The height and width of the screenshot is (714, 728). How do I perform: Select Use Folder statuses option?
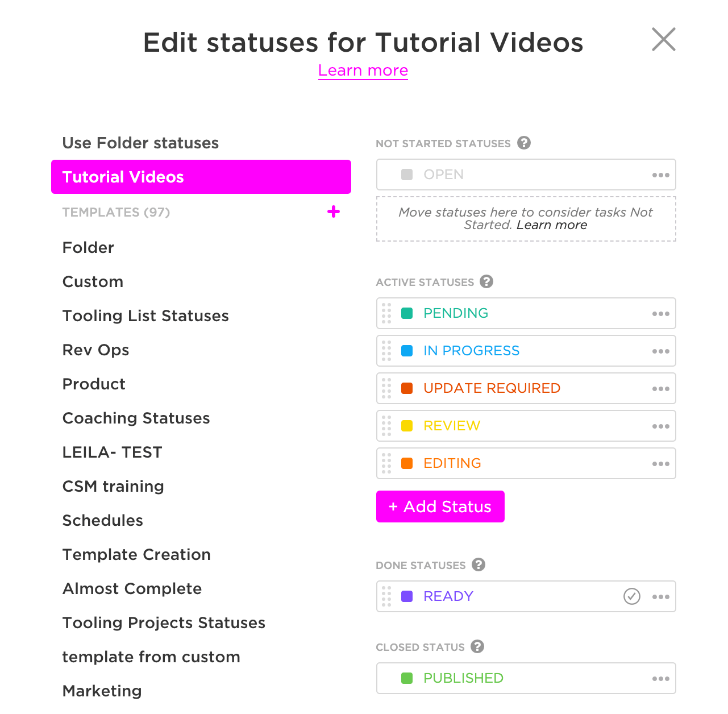tap(140, 143)
